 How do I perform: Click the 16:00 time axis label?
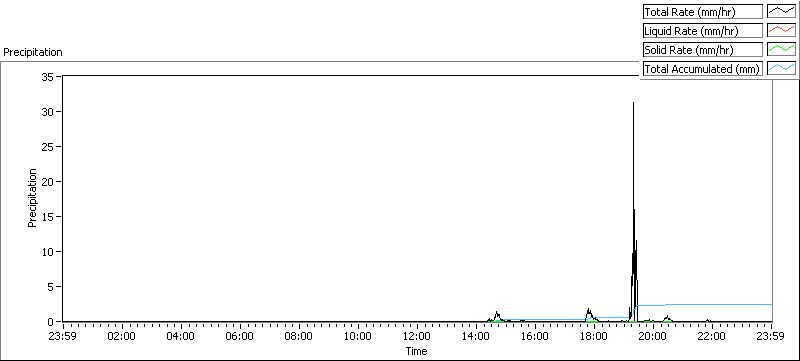(x=536, y=336)
